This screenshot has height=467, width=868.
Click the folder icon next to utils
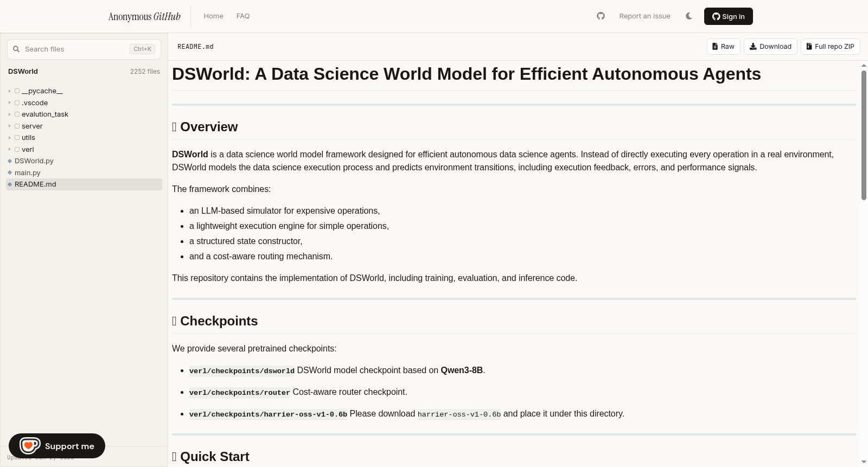pyautogui.click(x=17, y=138)
